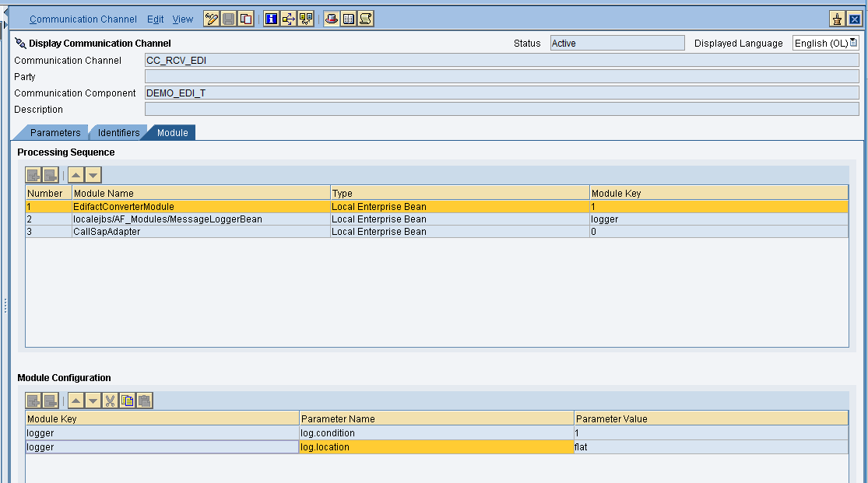Click copy icon in Module Configuration toolbar
Screen dimensions: 868x483
(x=127, y=401)
